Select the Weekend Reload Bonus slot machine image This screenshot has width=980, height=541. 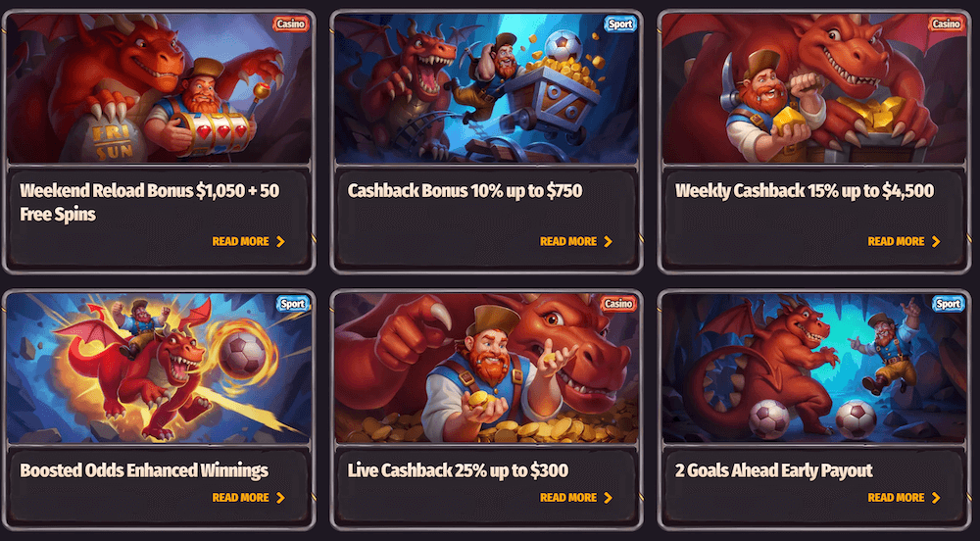159,88
